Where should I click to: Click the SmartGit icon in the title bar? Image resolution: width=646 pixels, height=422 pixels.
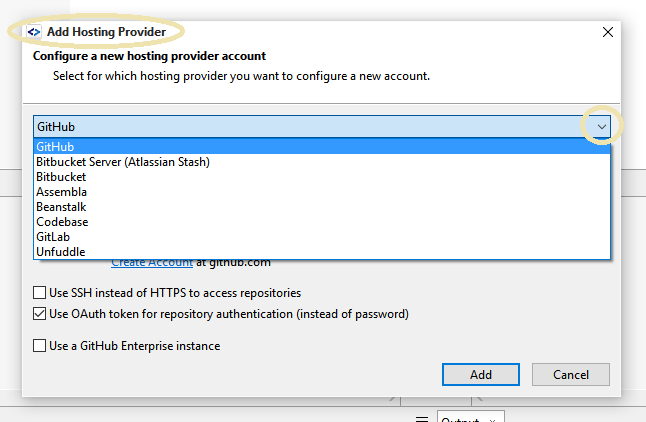point(33,31)
